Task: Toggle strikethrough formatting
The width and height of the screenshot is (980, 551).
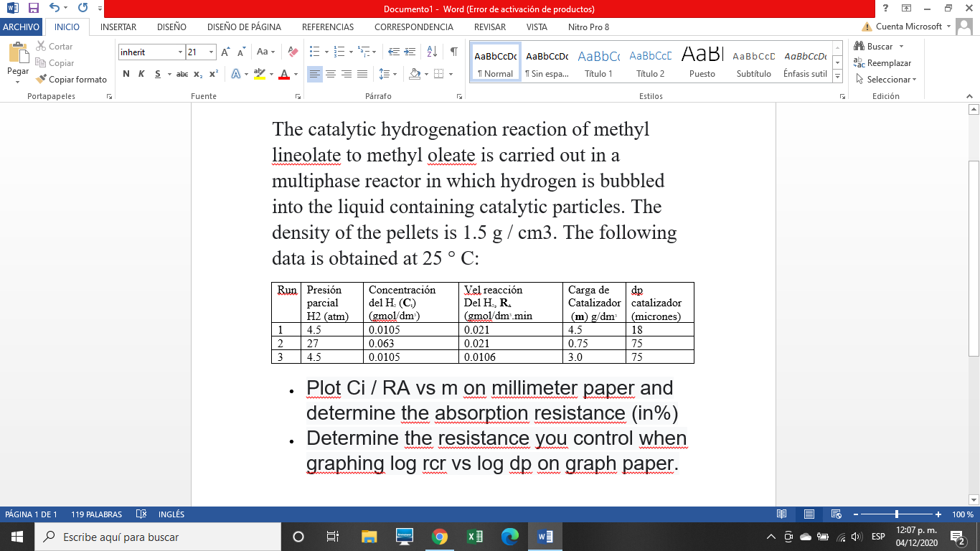Action: click(x=182, y=74)
